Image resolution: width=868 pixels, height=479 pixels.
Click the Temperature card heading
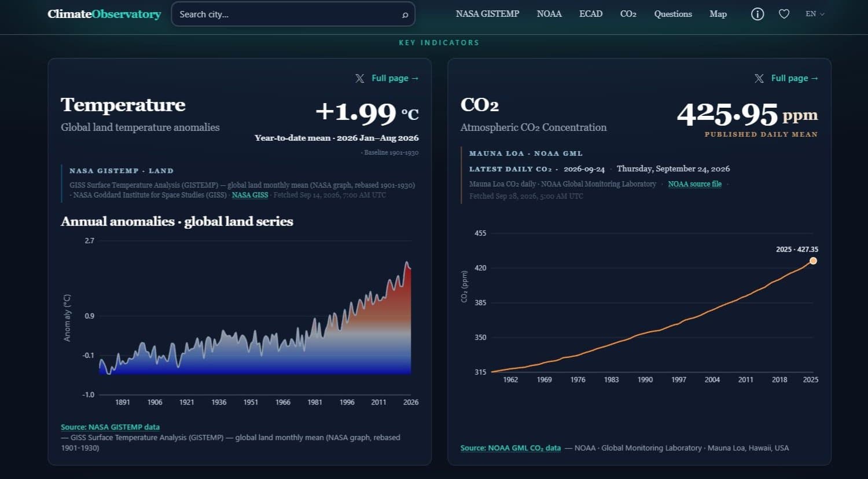[123, 105]
